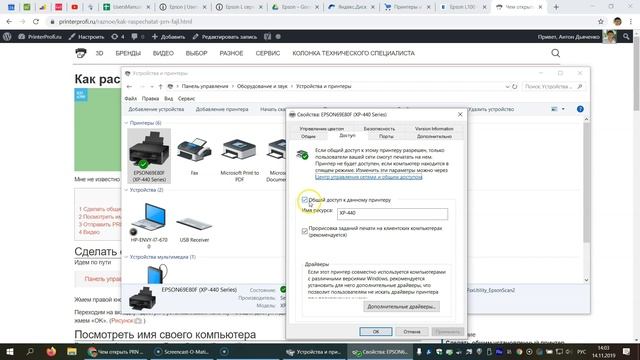Switch to the Безопасность tab
The height and width of the screenshot is (360, 640).
(x=379, y=129)
